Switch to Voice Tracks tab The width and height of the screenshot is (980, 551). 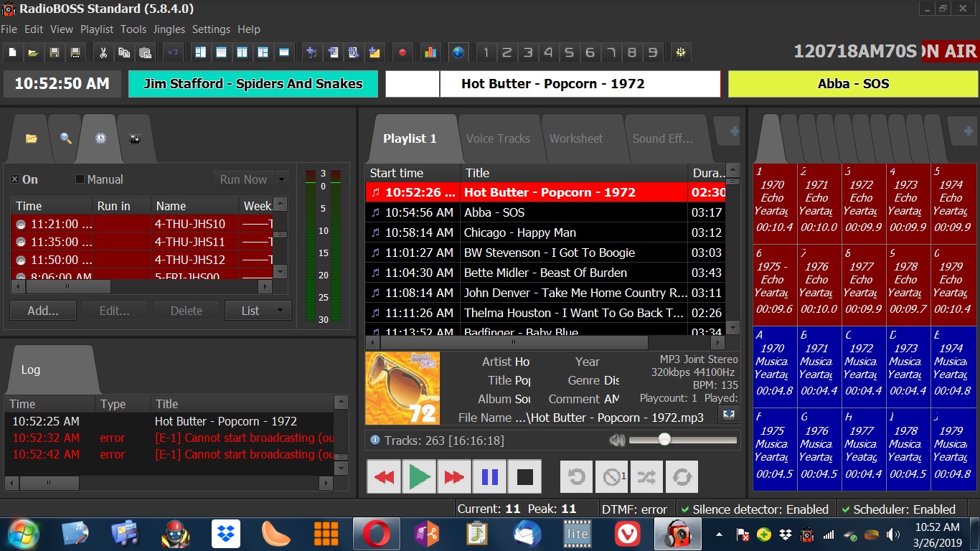pos(498,138)
